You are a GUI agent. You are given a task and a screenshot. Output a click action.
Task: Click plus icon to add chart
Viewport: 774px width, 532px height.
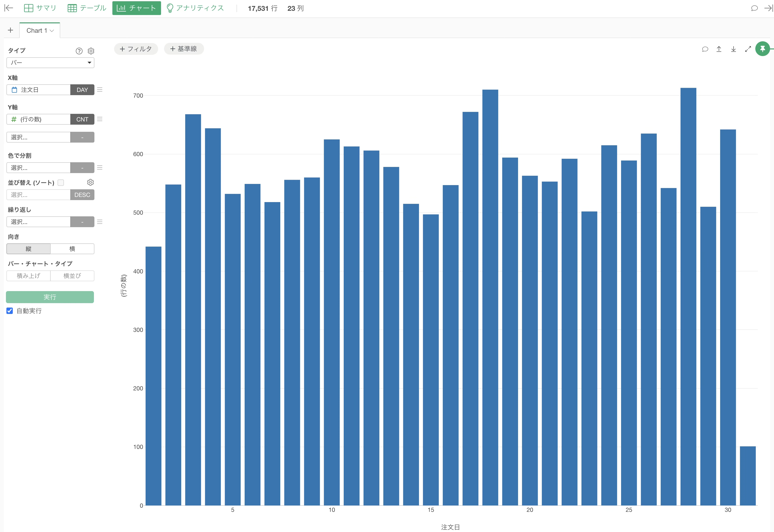(11, 30)
